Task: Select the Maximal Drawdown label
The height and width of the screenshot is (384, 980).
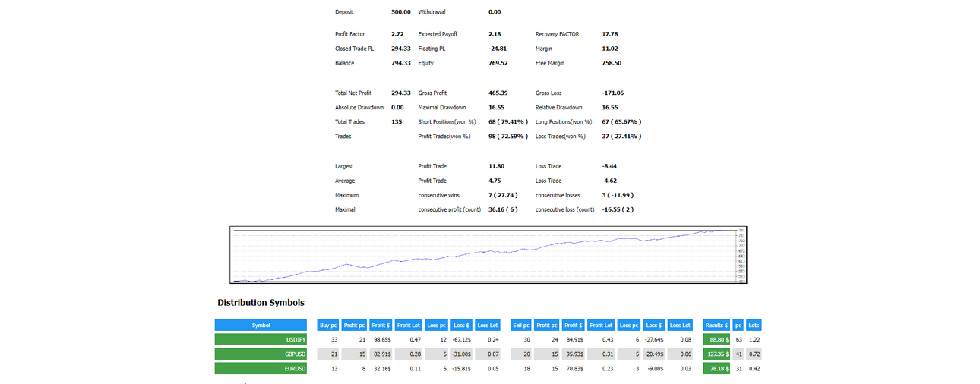Action: coord(442,108)
